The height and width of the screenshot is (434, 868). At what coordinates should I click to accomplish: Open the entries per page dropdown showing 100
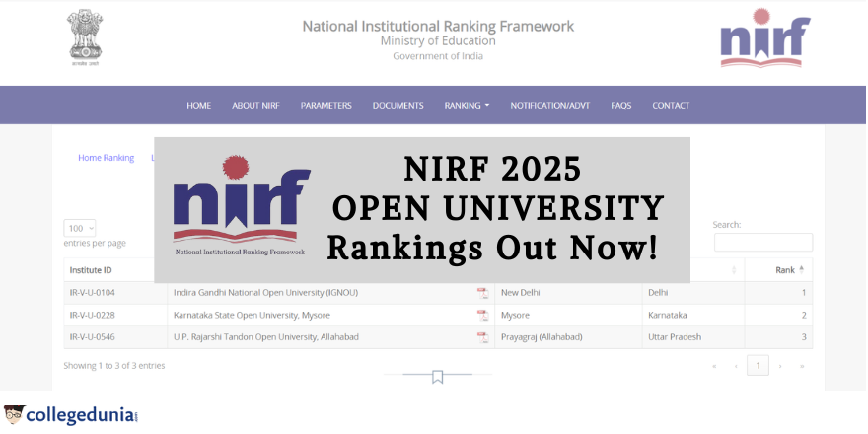[x=80, y=228]
